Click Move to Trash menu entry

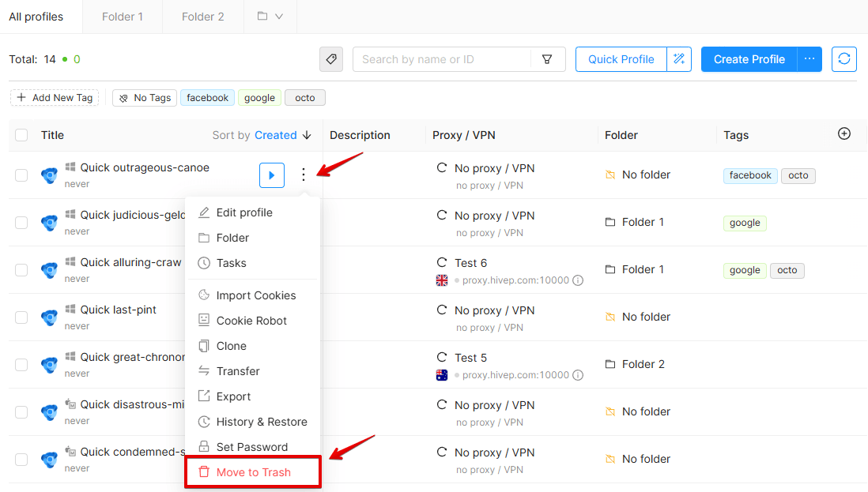click(x=253, y=472)
